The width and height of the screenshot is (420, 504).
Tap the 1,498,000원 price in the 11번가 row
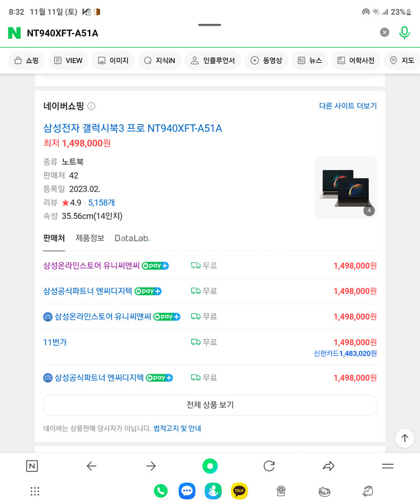(355, 342)
